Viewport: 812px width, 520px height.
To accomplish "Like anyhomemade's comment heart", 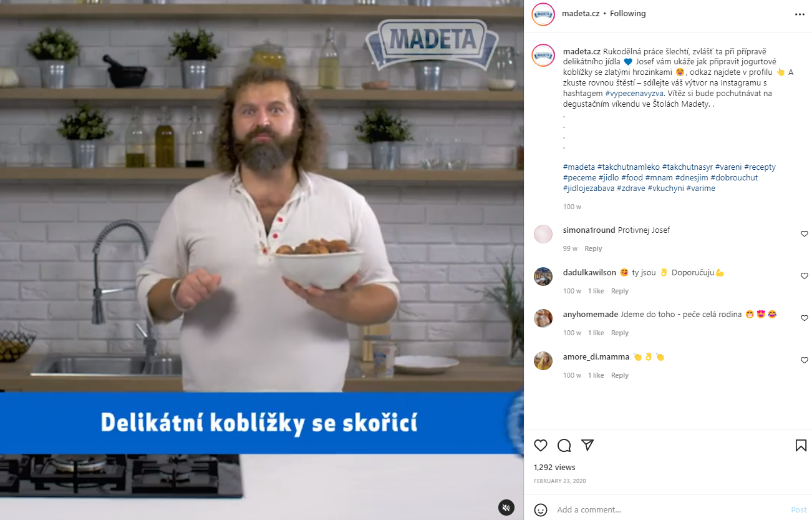I will click(804, 318).
